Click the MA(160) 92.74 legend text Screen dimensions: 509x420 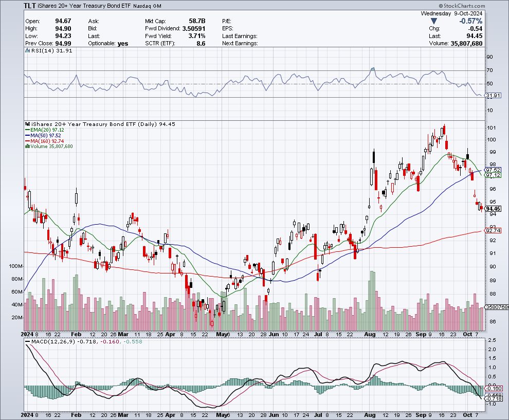(x=47, y=141)
